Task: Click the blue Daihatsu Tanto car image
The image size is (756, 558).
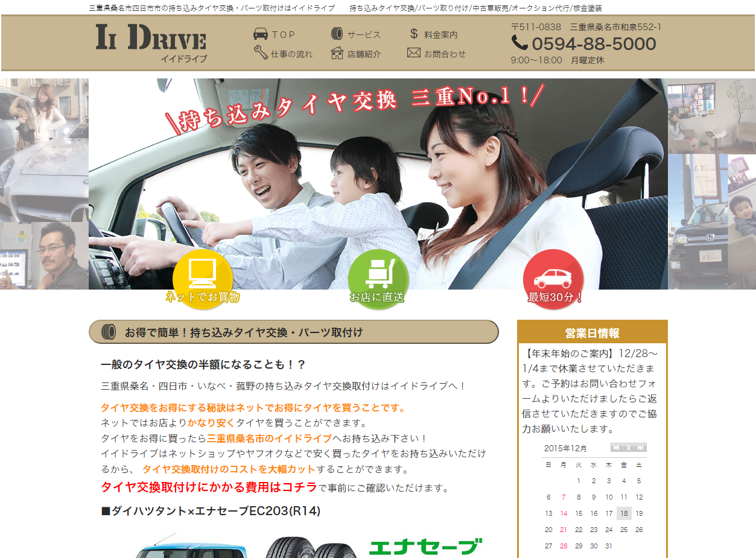Action: pyautogui.click(x=191, y=545)
